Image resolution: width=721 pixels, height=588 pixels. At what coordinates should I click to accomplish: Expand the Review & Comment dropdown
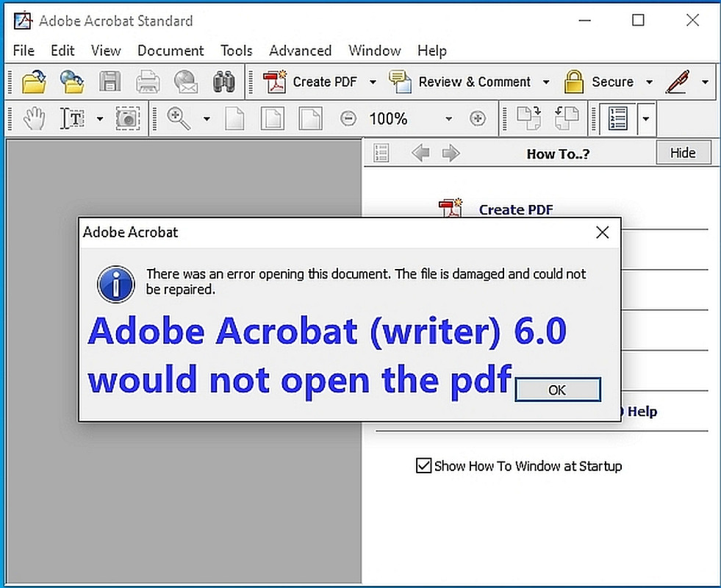pyautogui.click(x=546, y=82)
